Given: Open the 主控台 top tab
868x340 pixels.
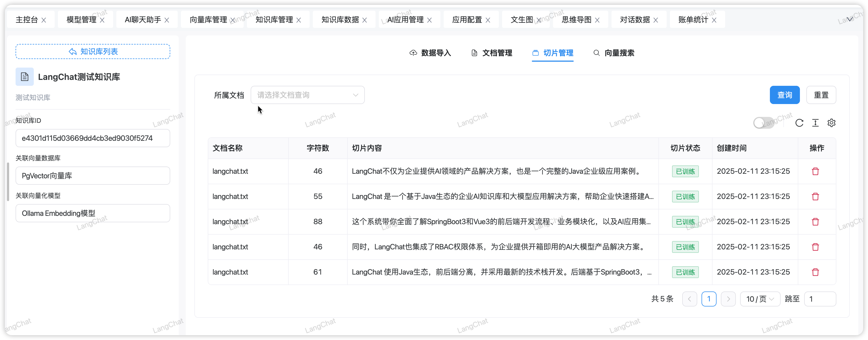Looking at the screenshot, I should tap(27, 20).
